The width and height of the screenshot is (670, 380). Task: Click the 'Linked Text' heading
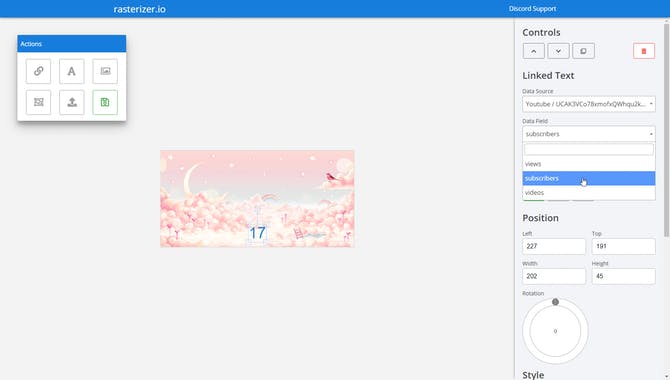548,76
